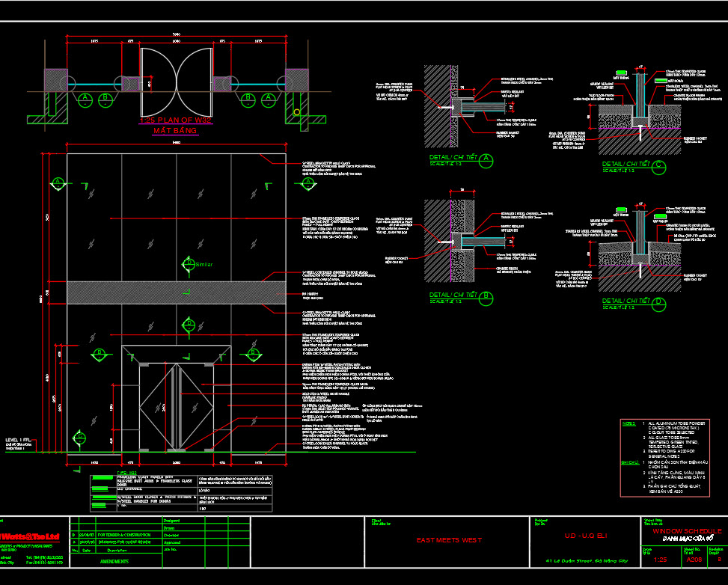Click the WINDOW SCHEDULE sheet title
The height and width of the screenshot is (585, 728).
pos(687,530)
